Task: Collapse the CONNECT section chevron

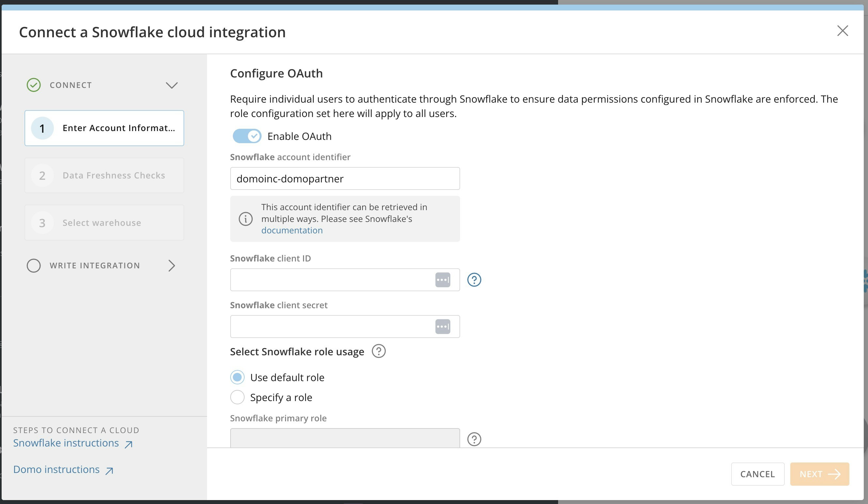Action: tap(171, 85)
